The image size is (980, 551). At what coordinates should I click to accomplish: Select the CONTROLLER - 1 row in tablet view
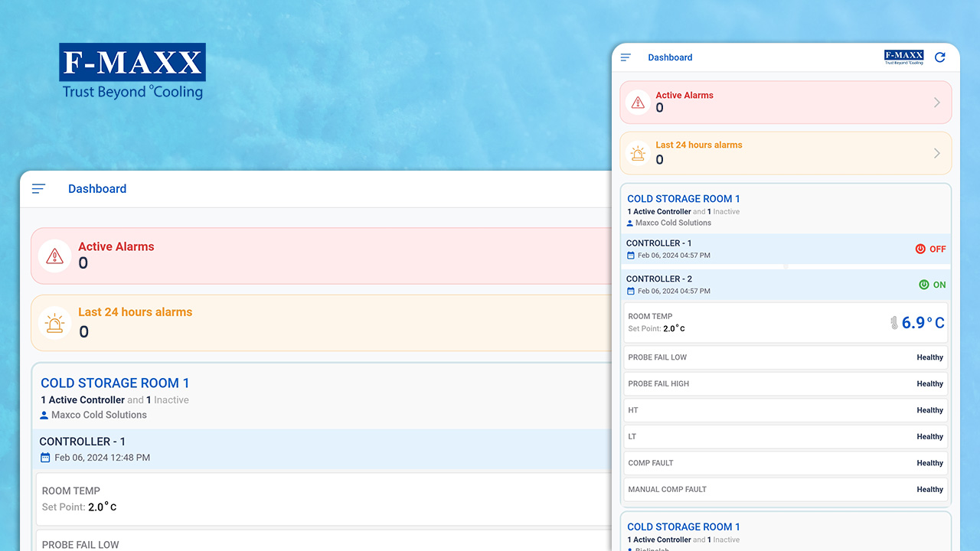coord(322,449)
